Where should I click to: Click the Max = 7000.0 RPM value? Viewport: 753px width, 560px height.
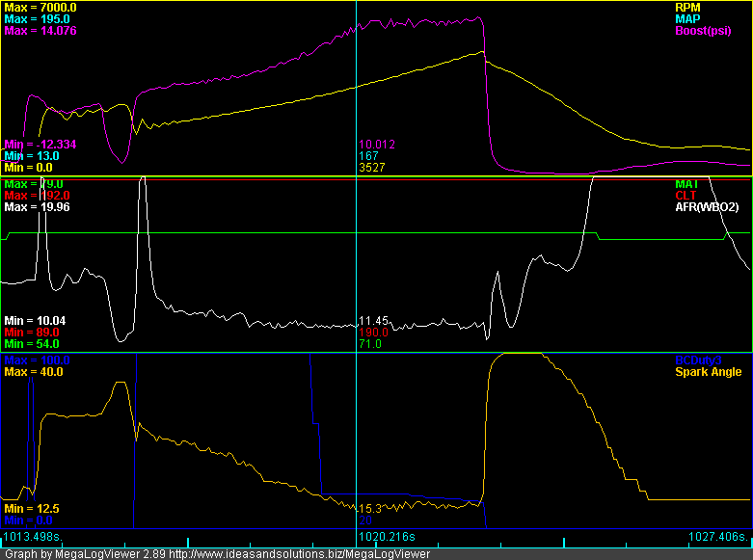pyautogui.click(x=40, y=8)
